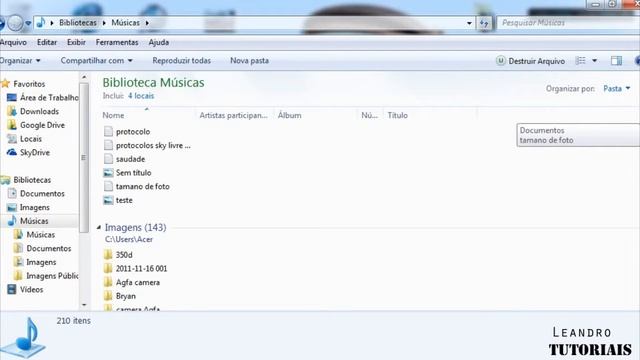This screenshot has height=360, width=640.
Task: Click the Documentos library icon under Bibliotecas
Action: 12,193
